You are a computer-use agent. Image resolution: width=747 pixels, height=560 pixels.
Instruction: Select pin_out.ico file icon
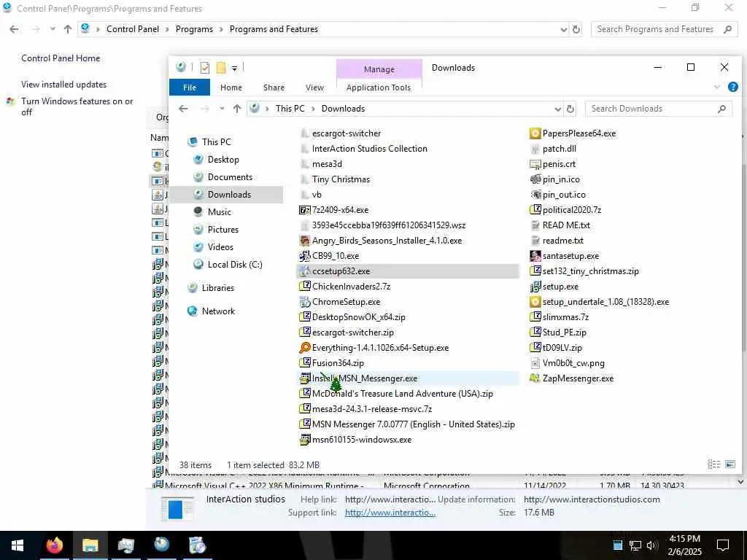535,194
